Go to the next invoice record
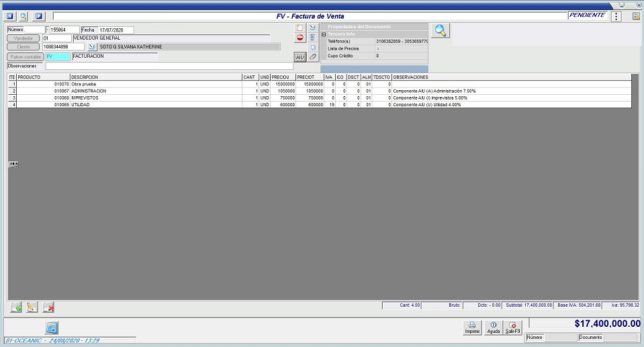This screenshot has height=347, width=644. click(x=38, y=15)
